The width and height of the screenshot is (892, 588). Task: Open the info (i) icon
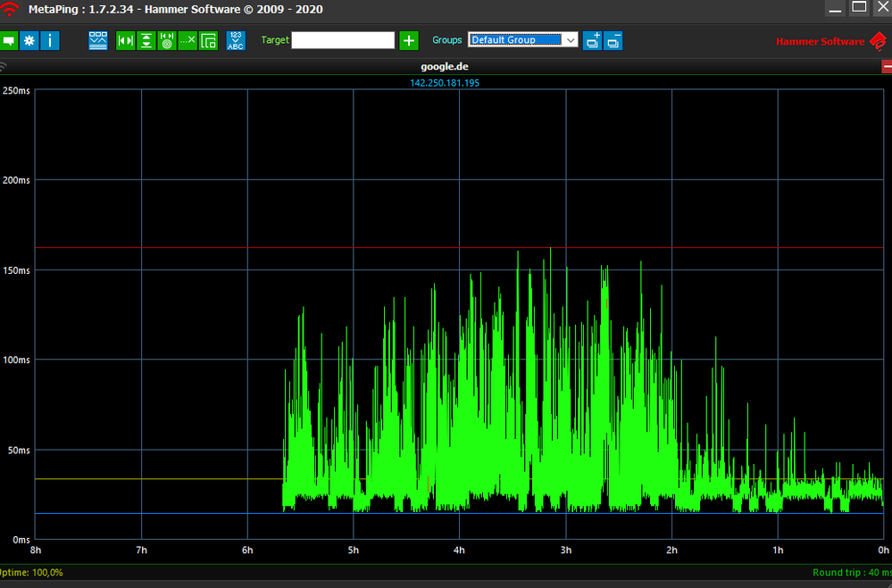point(50,41)
